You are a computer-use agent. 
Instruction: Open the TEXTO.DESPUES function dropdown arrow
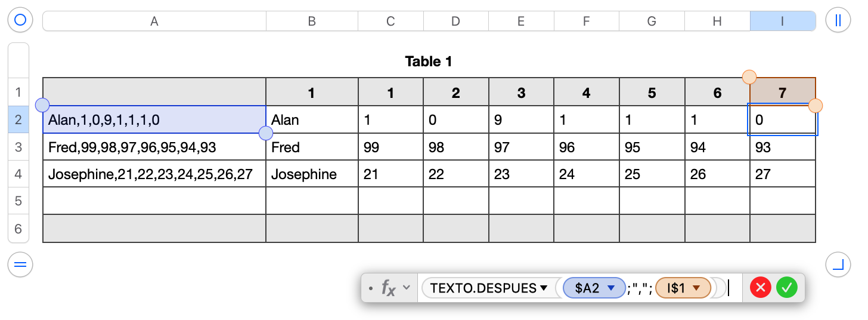click(x=544, y=288)
